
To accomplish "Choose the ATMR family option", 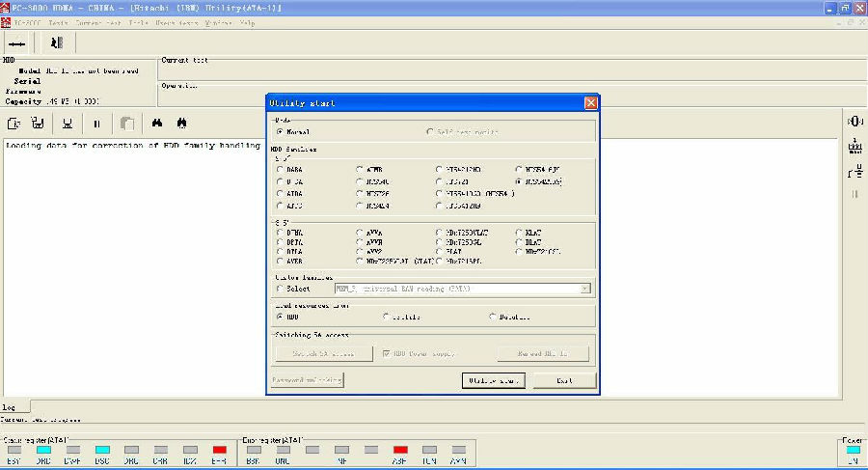I will point(360,170).
